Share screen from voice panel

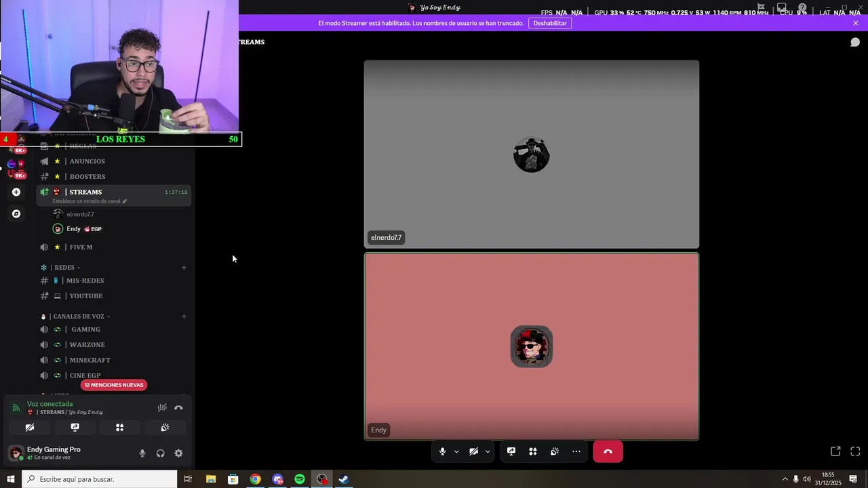click(x=75, y=428)
